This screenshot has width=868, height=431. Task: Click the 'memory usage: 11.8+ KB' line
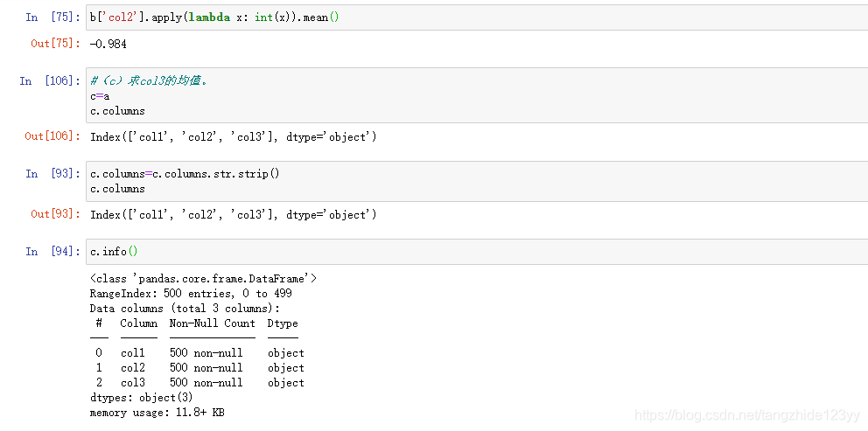157,413
